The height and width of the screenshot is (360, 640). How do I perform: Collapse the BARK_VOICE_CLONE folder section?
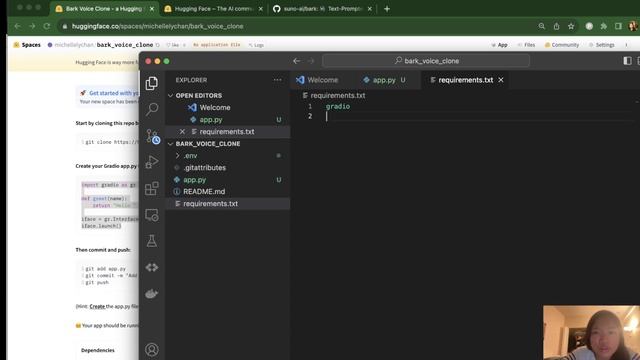(x=207, y=144)
